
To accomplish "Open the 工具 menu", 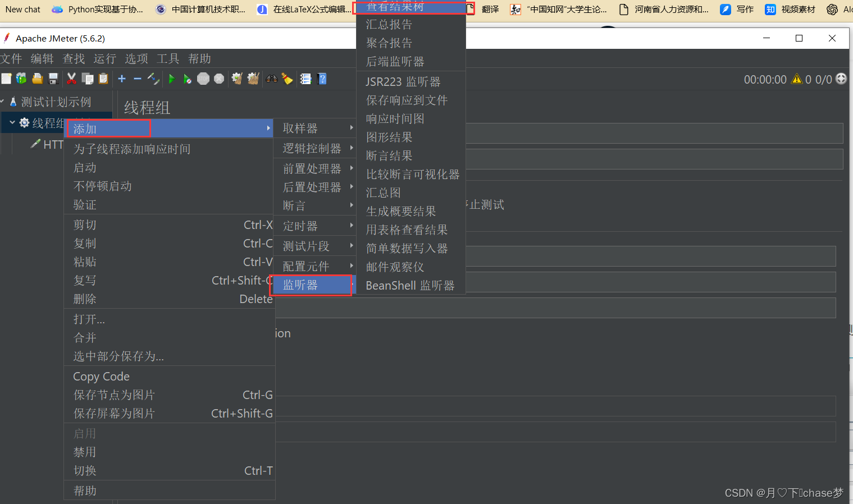I will pos(168,59).
